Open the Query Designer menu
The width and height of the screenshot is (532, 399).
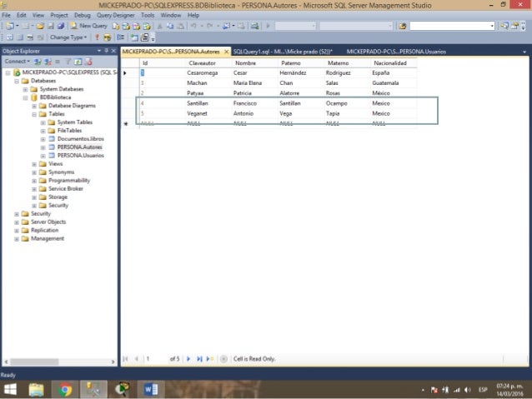[x=116, y=15]
